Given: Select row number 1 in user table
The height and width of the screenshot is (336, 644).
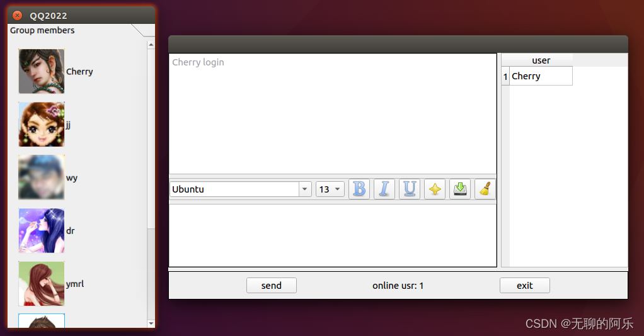Looking at the screenshot, I should coord(505,76).
